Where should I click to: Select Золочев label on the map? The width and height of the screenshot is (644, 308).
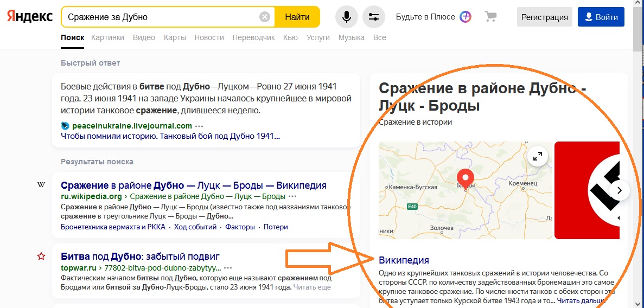[442, 228]
